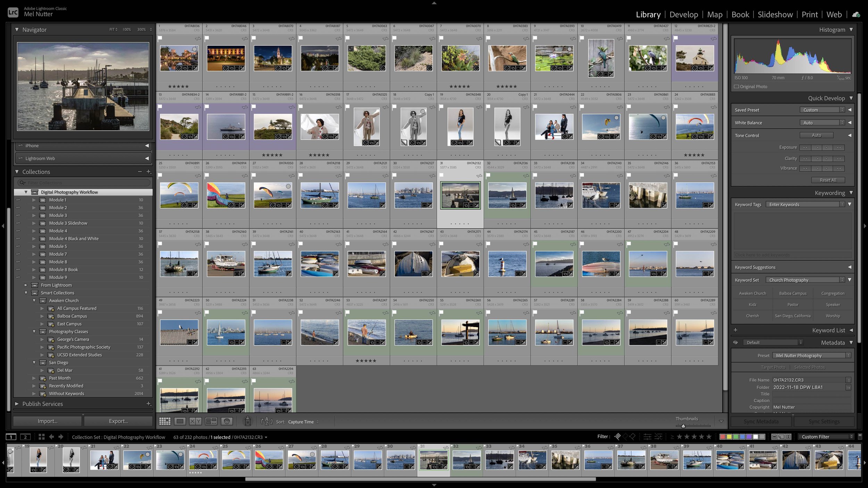Open Survey view
868x488 pixels.
211,421
